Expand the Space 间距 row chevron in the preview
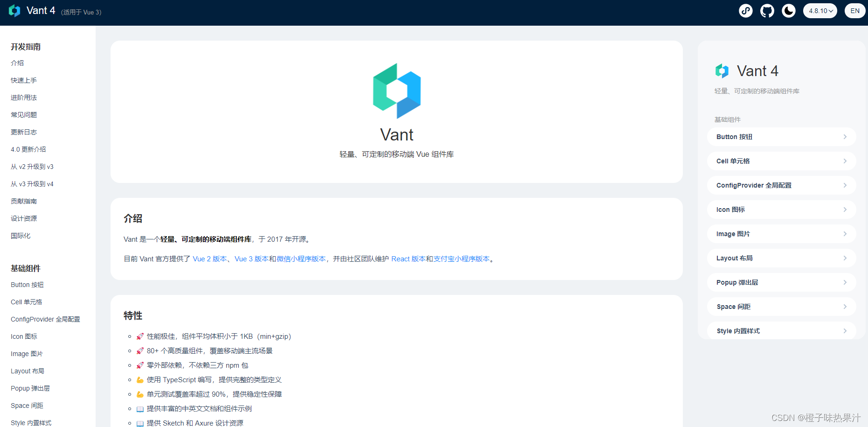This screenshot has height=427, width=868. (x=845, y=307)
